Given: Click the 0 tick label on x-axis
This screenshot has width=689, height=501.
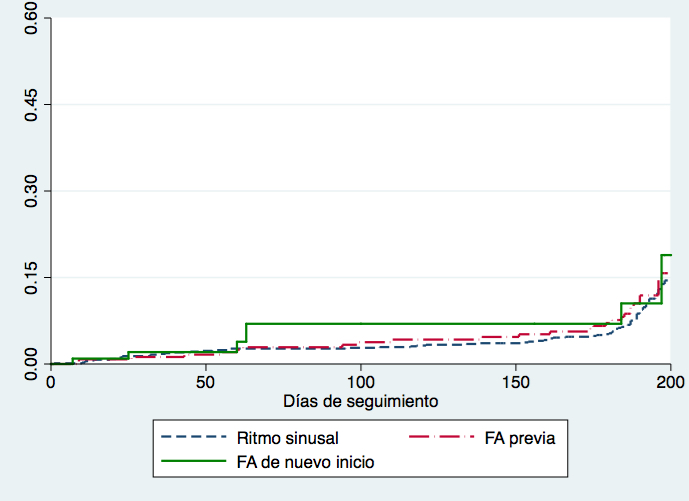Looking at the screenshot, I should (x=51, y=381).
